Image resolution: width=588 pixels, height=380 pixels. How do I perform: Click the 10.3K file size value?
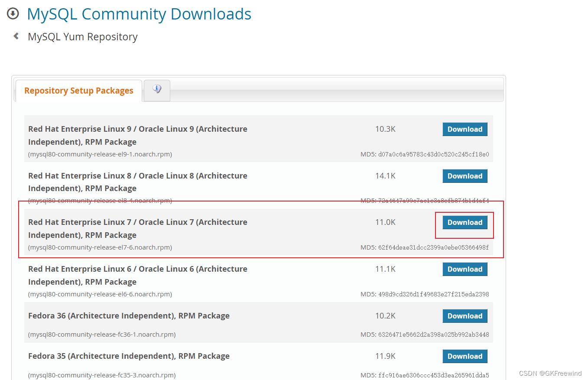click(x=385, y=129)
